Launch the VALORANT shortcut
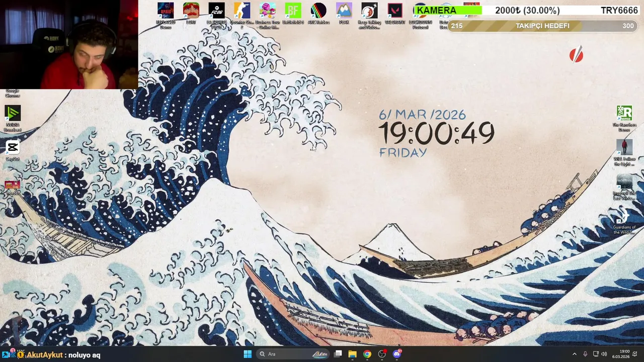Screen dimensions: 644x362 coord(395,14)
